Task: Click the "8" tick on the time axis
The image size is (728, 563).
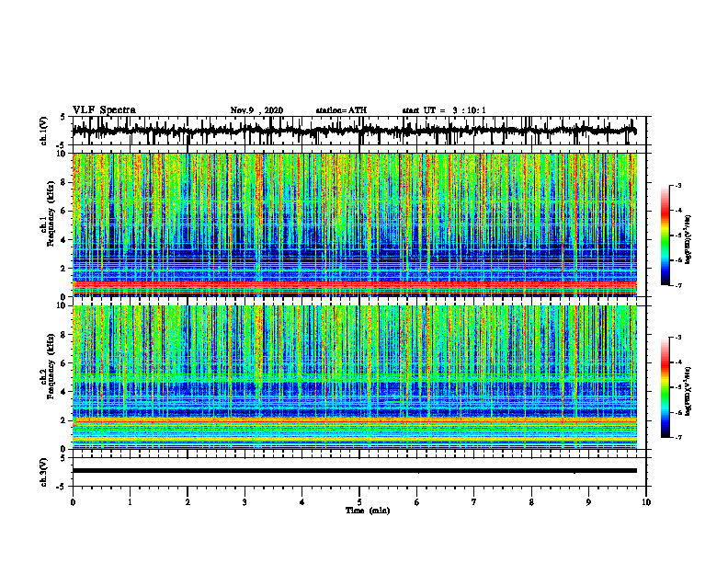Action: (x=531, y=502)
